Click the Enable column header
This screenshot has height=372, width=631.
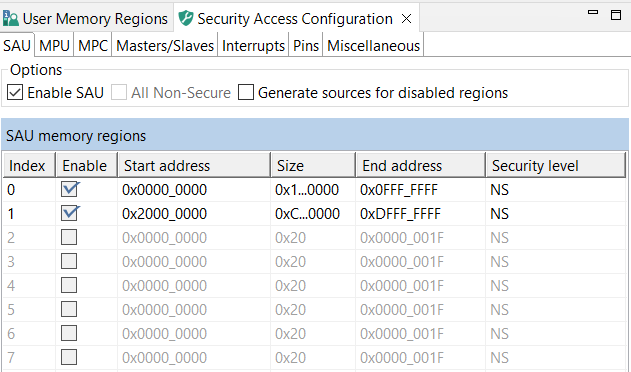87,165
